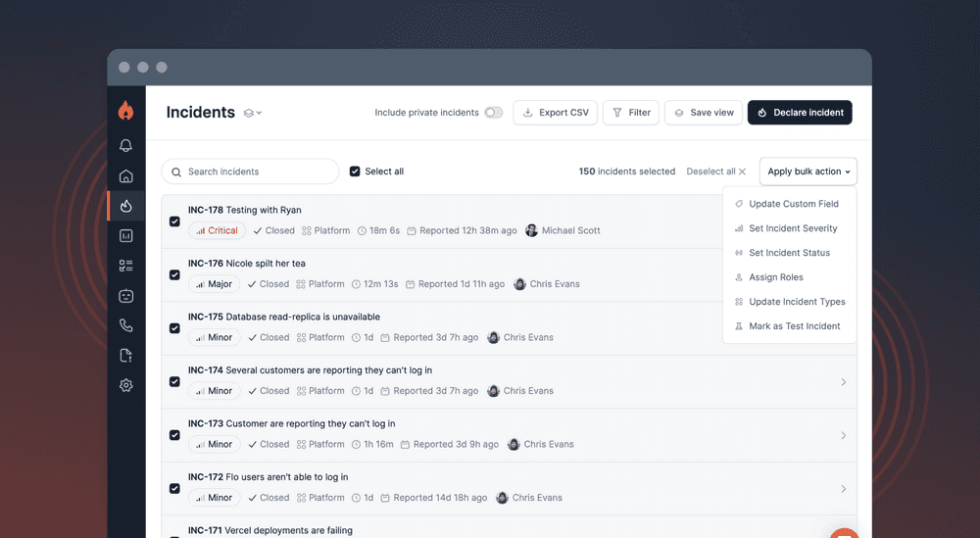980x538 pixels.
Task: Click the Save view button
Action: (703, 113)
